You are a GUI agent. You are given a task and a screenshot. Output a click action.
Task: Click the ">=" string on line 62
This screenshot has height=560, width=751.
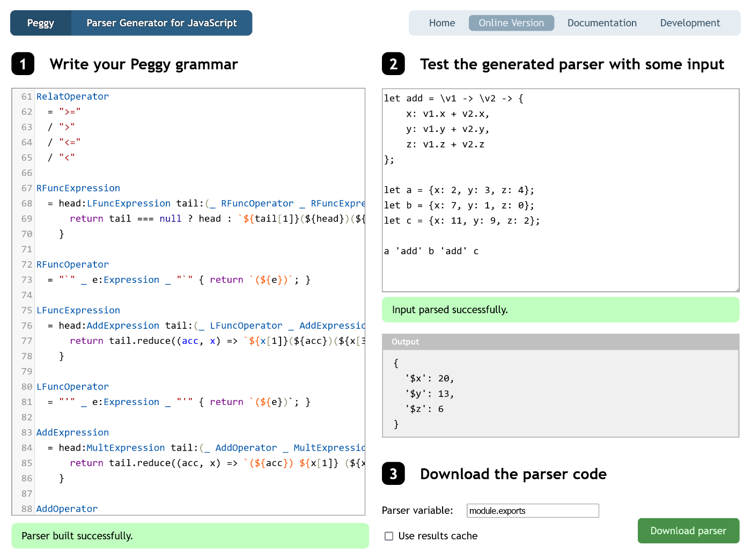[70, 112]
